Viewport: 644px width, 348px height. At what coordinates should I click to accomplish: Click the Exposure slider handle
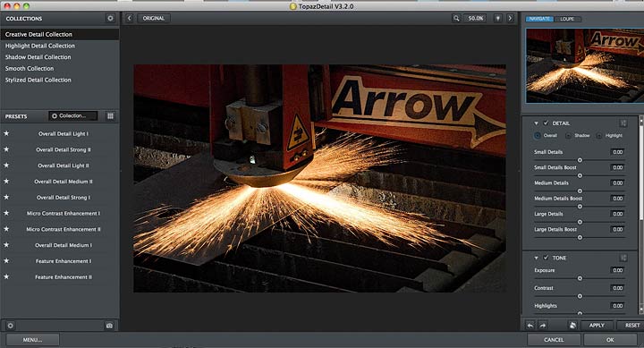580,278
